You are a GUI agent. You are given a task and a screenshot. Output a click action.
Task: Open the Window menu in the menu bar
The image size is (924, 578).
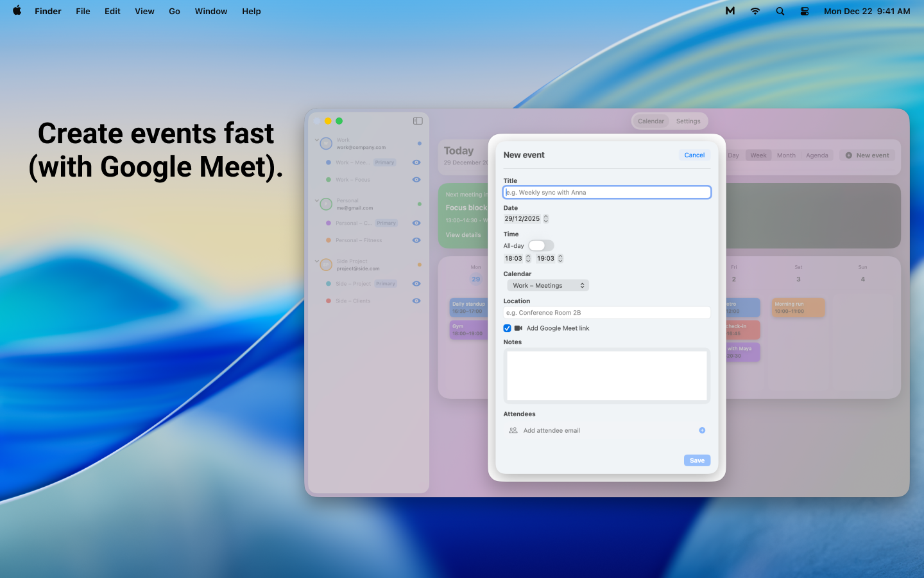click(x=210, y=11)
